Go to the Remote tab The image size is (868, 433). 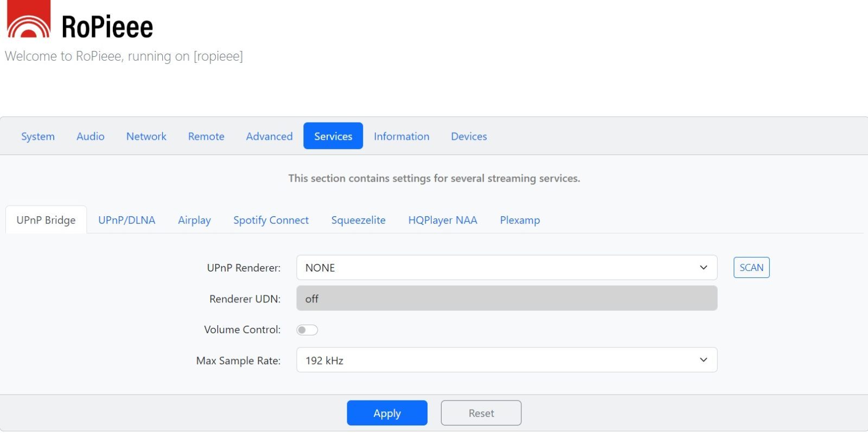coord(206,136)
